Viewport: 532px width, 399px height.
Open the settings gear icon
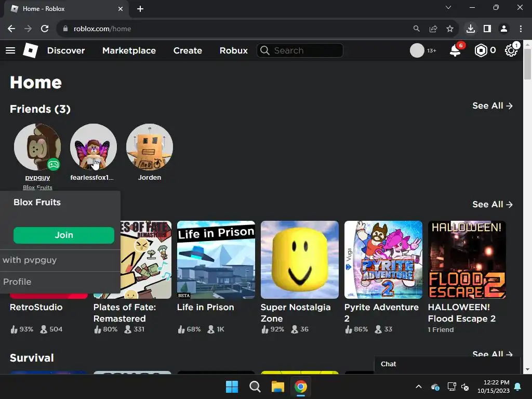tap(511, 50)
